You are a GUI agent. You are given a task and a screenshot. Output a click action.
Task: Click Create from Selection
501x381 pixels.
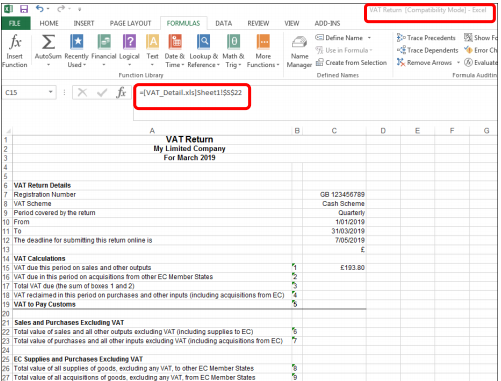tap(351, 63)
